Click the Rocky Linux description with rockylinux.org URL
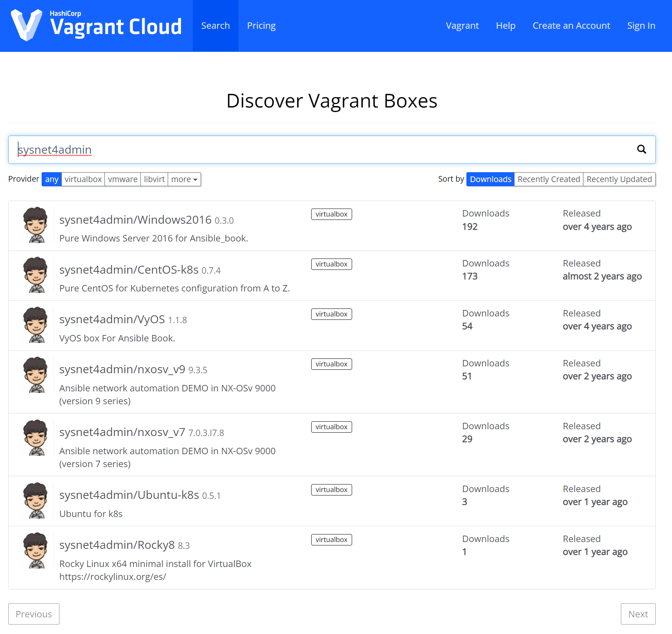This screenshot has height=634, width=672. click(155, 570)
